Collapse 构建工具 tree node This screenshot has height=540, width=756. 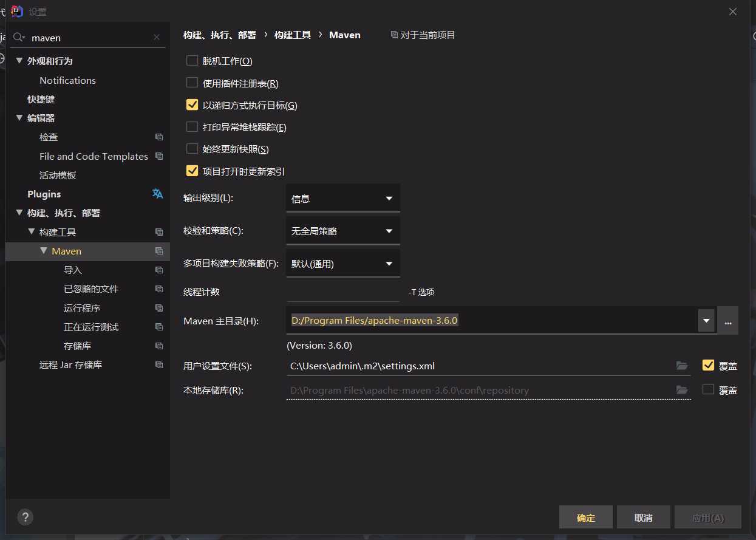point(32,232)
